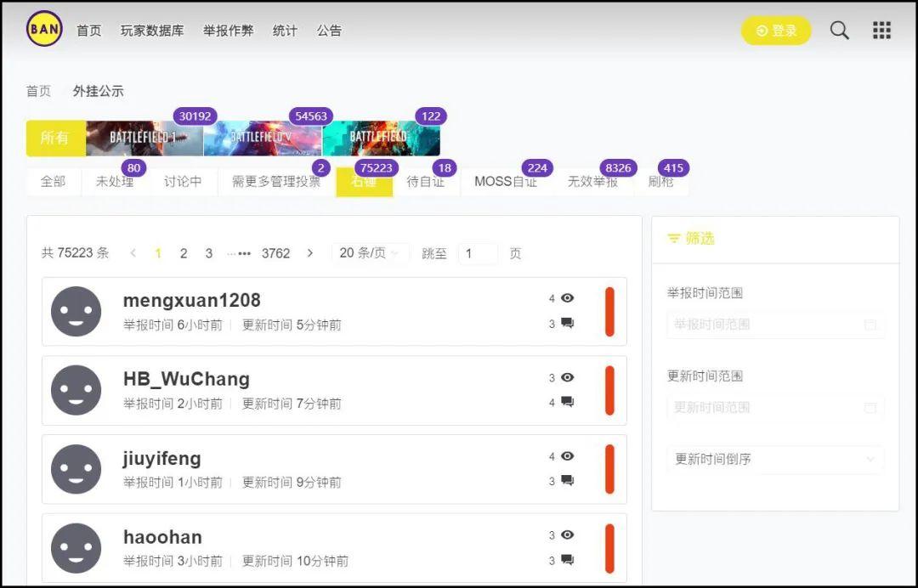Open the jiuyifeng player name
This screenshot has width=918, height=588.
[x=162, y=458]
